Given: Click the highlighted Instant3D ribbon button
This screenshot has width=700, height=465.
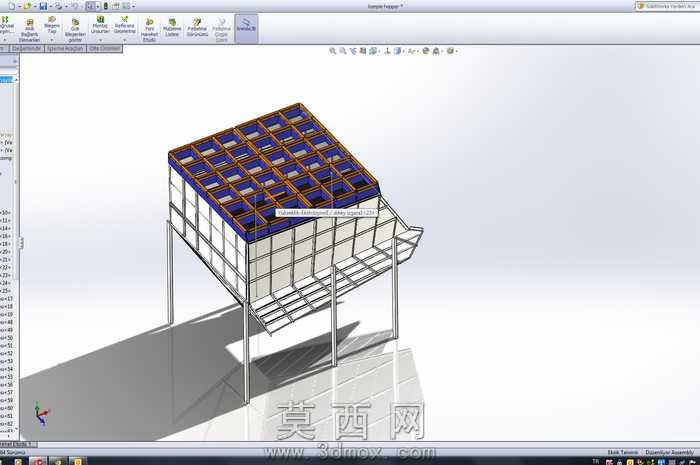Looking at the screenshot, I should point(246,28).
